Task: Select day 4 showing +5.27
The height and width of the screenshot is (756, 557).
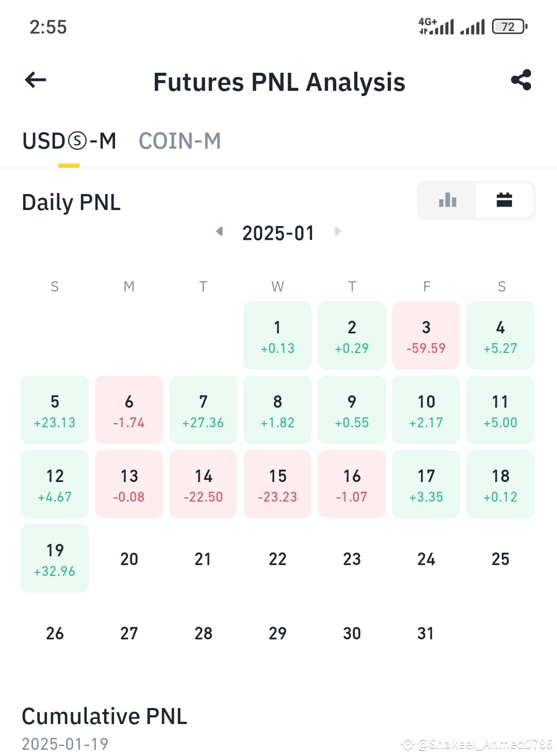Action: click(500, 335)
